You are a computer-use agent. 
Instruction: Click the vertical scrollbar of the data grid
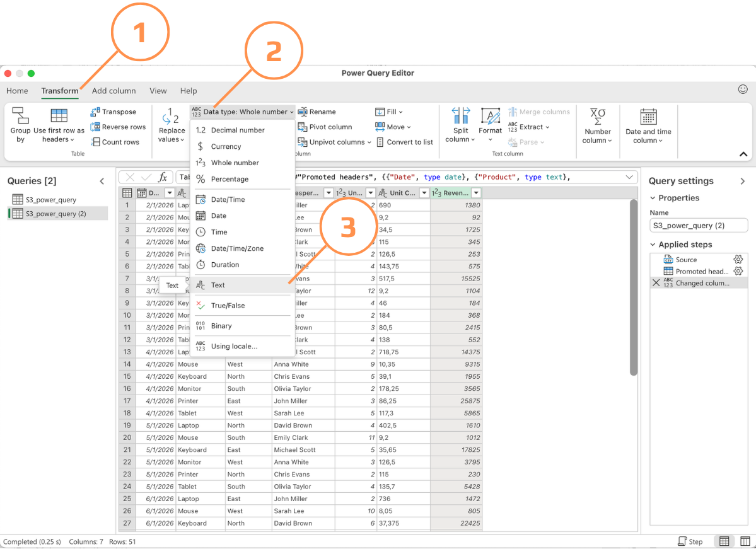634,287
